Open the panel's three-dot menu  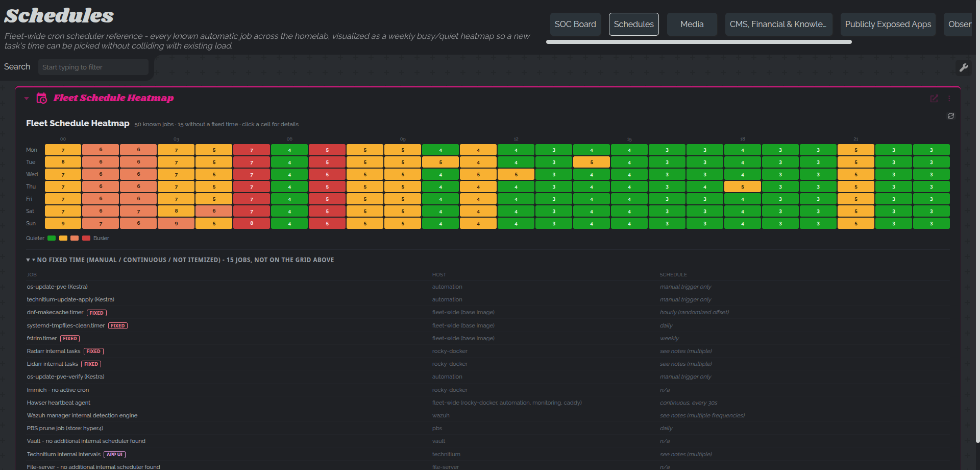[x=949, y=99]
